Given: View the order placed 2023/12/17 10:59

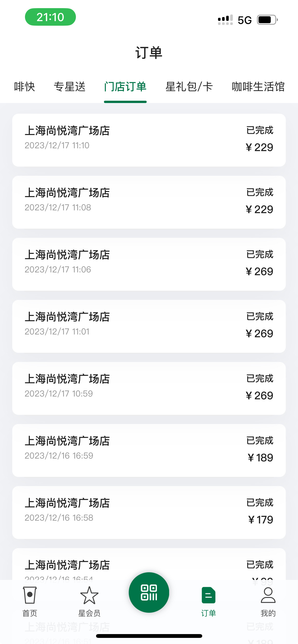Looking at the screenshot, I should coord(149,388).
